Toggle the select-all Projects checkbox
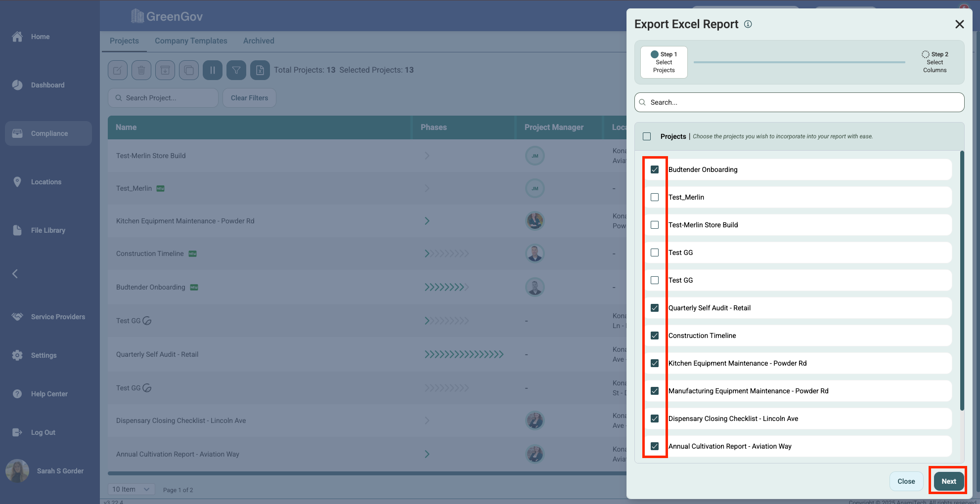Image resolution: width=980 pixels, height=504 pixels. click(x=647, y=136)
